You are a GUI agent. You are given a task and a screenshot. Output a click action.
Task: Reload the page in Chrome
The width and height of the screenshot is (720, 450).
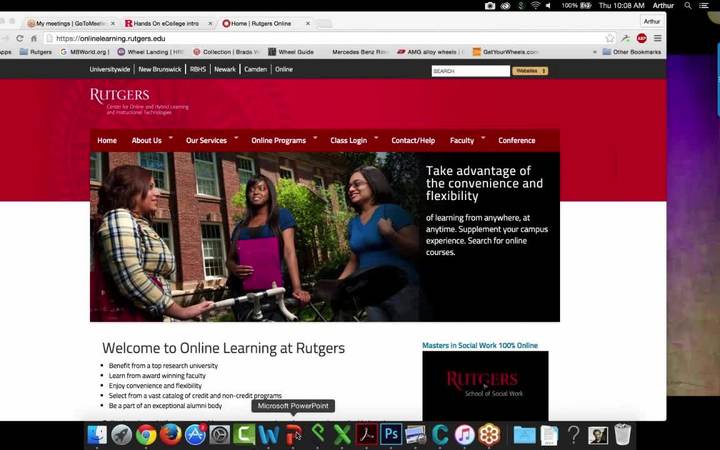tap(20, 39)
